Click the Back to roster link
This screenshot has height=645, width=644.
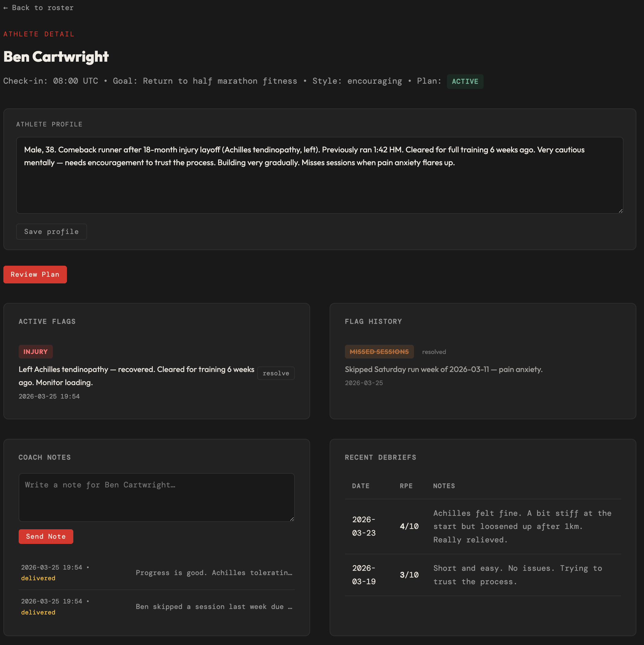tap(38, 8)
